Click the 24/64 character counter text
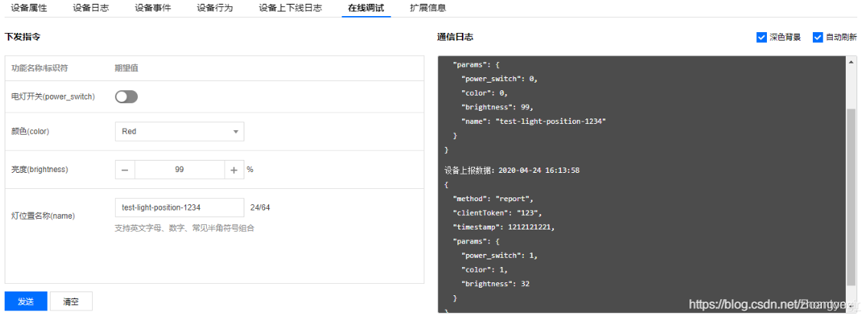The height and width of the screenshot is (319, 868). [260, 208]
